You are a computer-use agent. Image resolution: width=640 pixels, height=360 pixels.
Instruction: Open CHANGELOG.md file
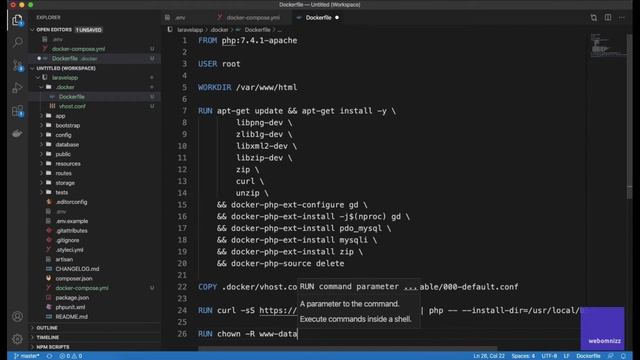click(x=77, y=269)
